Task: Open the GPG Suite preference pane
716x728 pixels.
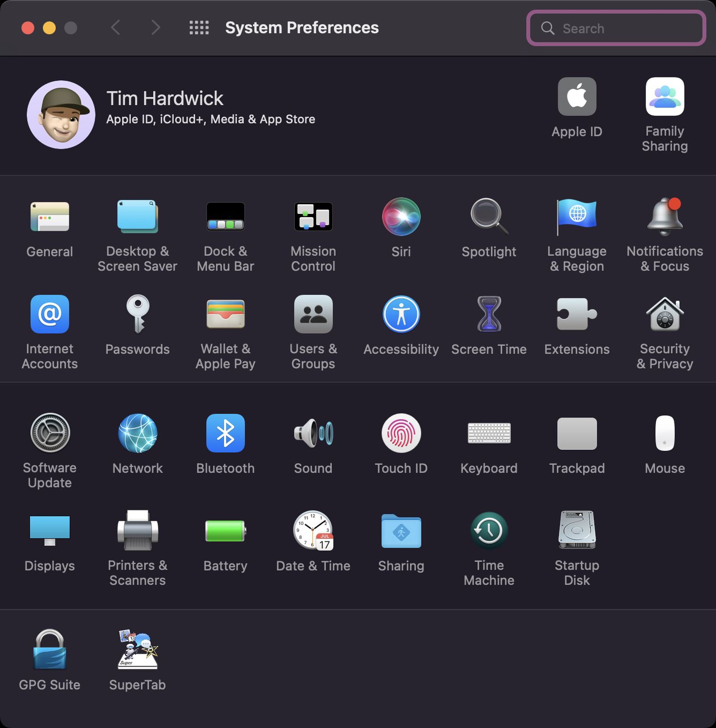Action: coord(50,650)
